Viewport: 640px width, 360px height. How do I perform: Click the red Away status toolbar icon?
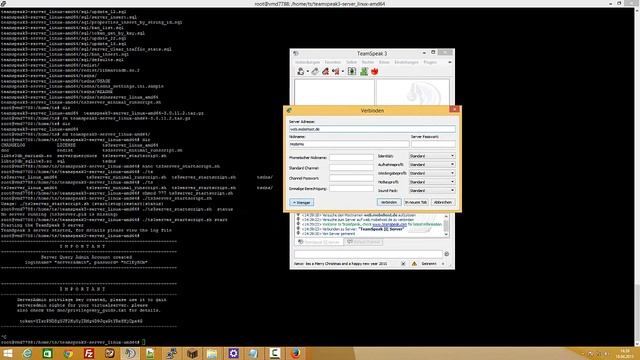tap(325, 71)
